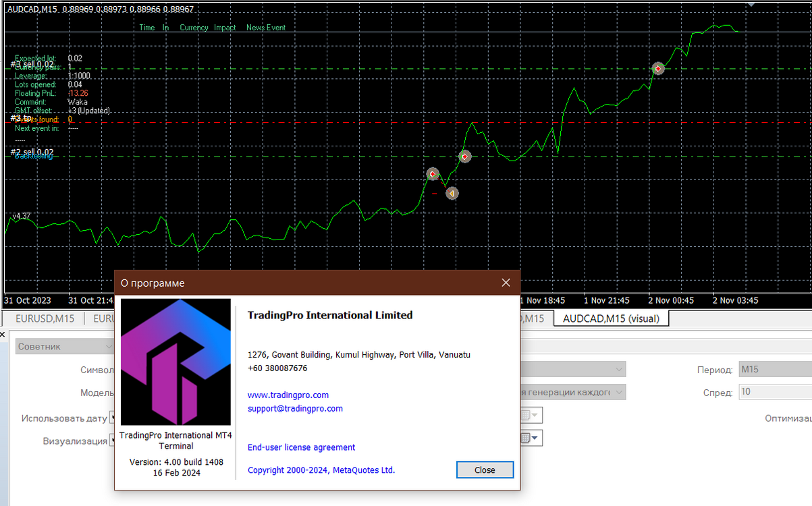Screen dimensions: 812x506
Task: Click the GMT offset +3 (Updated) value
Action: [89, 111]
